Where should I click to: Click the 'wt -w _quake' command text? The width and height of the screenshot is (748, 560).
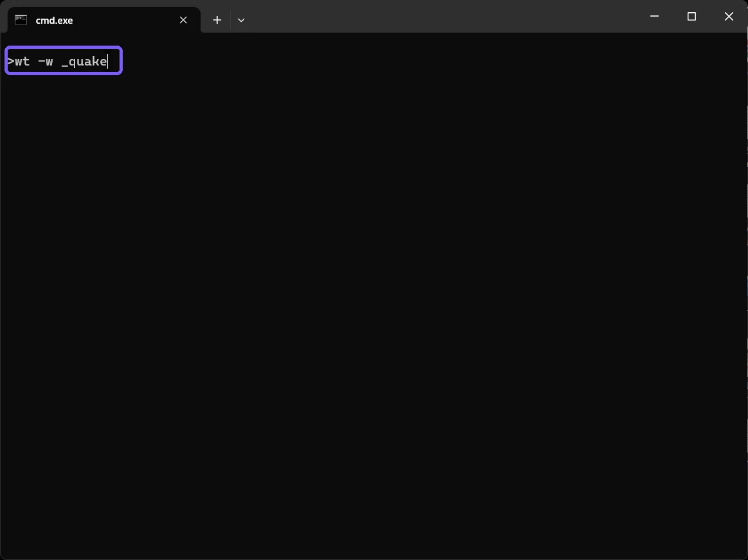coord(60,61)
